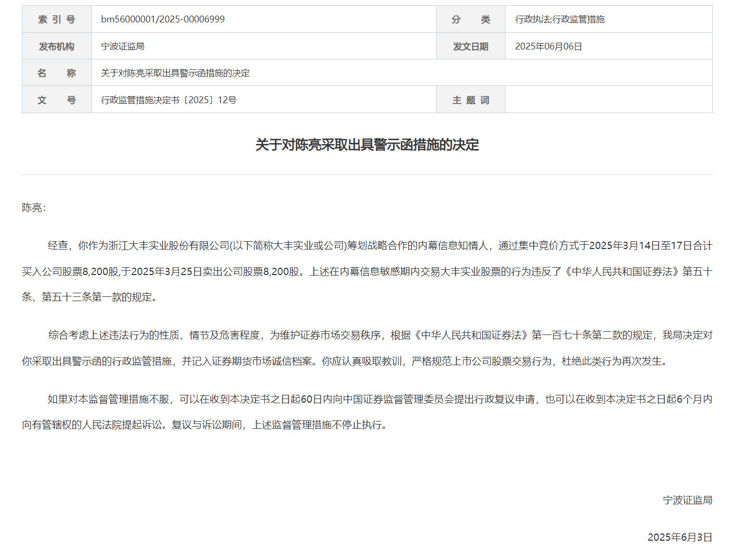
Task: Click the 发文日期 label cell
Action: pyautogui.click(x=471, y=46)
